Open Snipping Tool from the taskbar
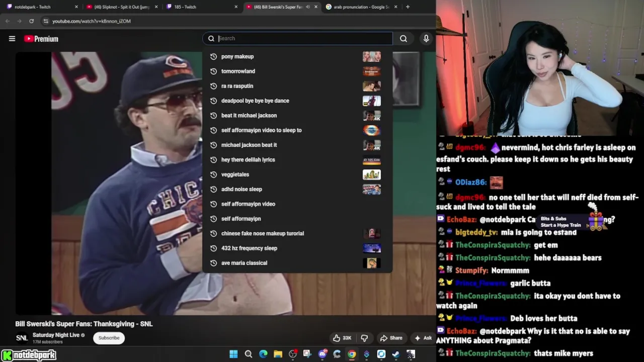This screenshot has width=644, height=362. point(307,354)
